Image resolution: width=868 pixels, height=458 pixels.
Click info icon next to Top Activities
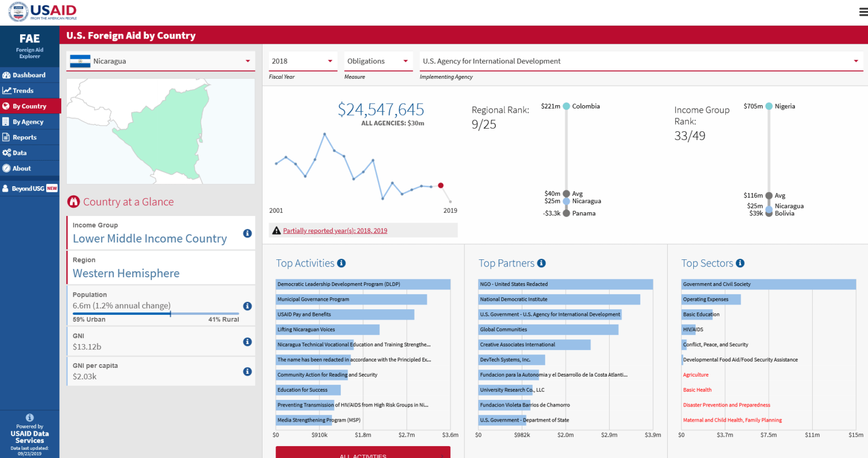341,263
